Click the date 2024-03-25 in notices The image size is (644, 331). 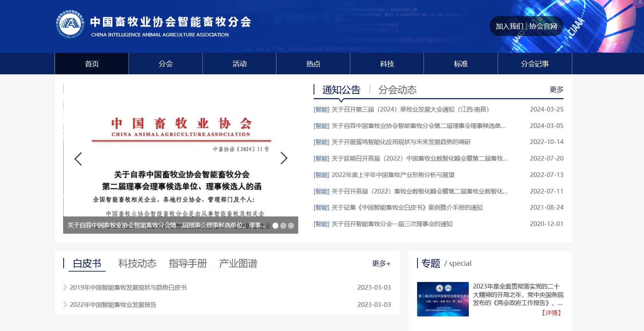(x=547, y=110)
